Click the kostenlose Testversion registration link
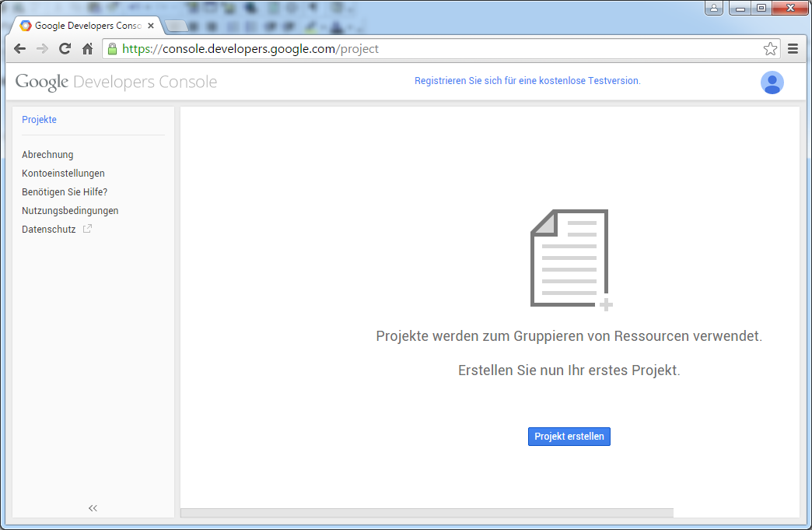The image size is (812, 530). (x=527, y=81)
